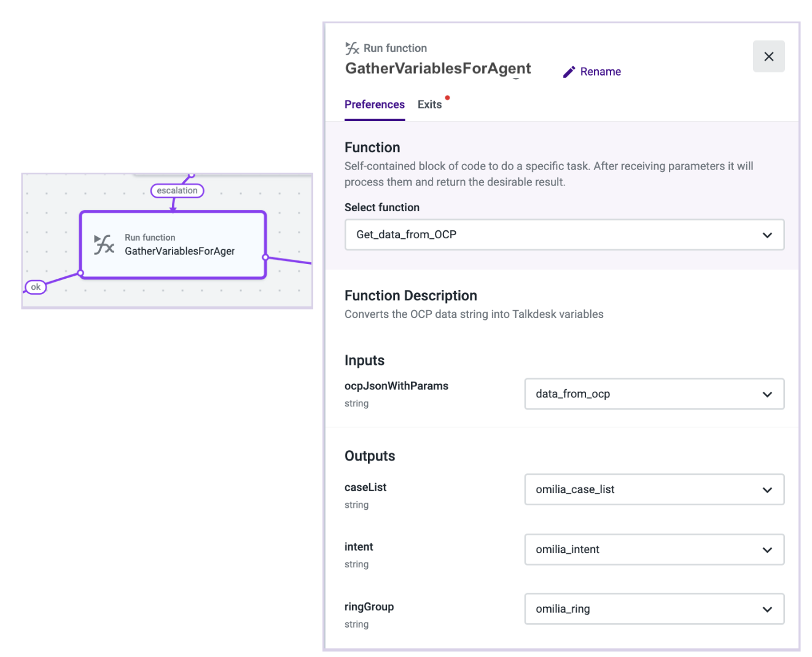Viewport: 812px width, 657px height.
Task: Click the GatherVariablesForAgent panel title
Action: pyautogui.click(x=437, y=68)
